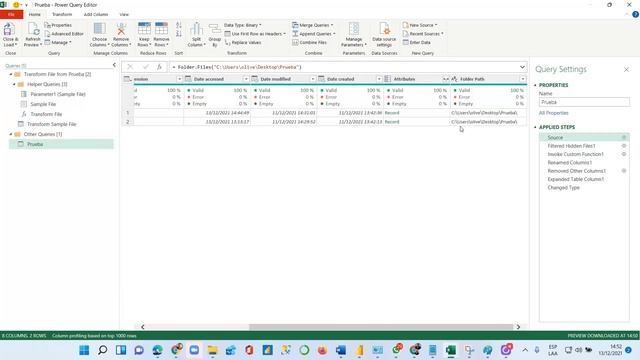Image resolution: width=640 pixels, height=360 pixels.
Task: Open the Windows Start menu
Action: tap(84, 350)
